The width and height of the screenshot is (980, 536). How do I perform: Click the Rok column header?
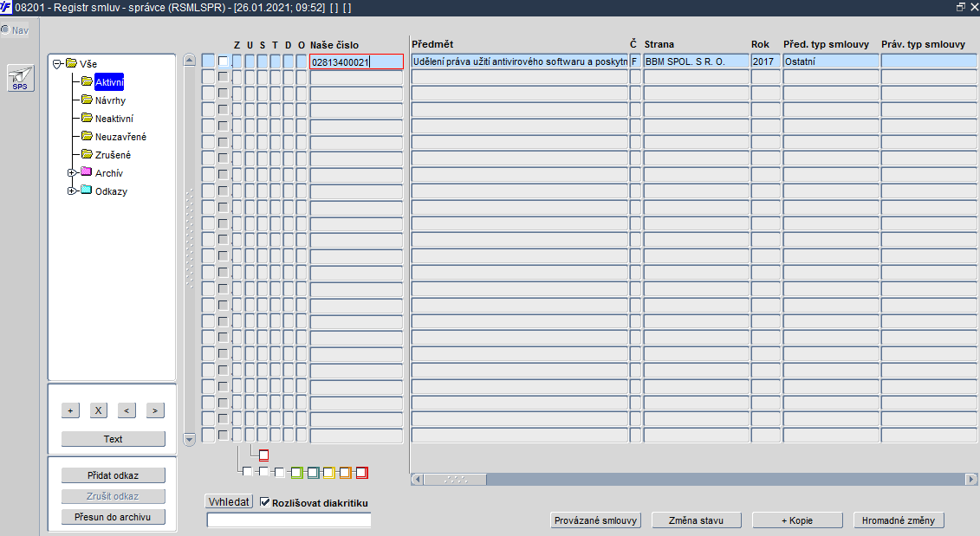point(760,44)
